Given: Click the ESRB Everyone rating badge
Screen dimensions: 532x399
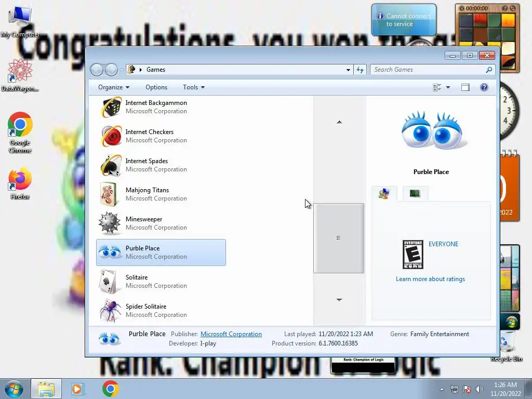Looking at the screenshot, I should pyautogui.click(x=413, y=255).
